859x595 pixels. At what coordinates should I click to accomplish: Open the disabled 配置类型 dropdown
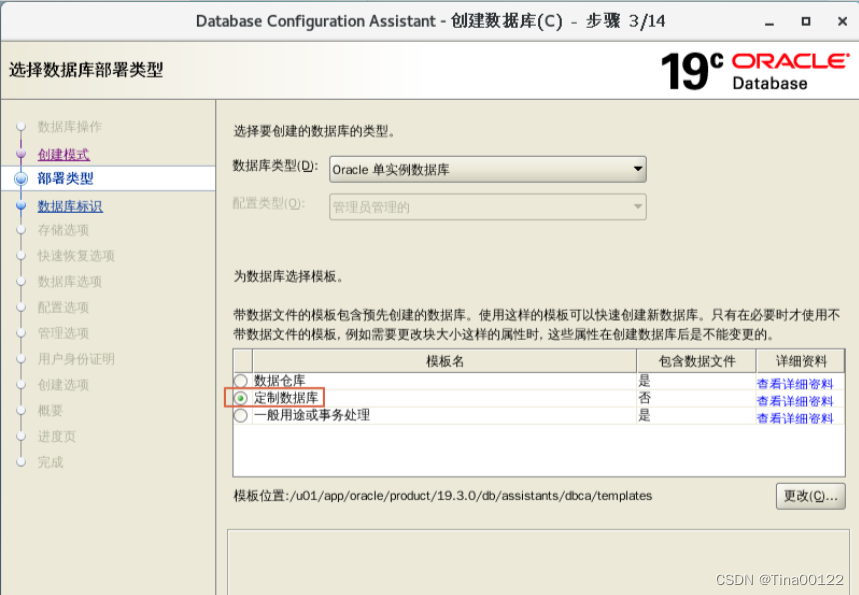tap(488, 207)
